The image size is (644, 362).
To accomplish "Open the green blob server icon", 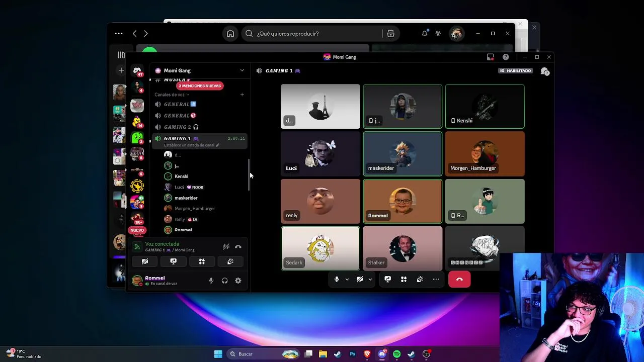I will click(137, 138).
